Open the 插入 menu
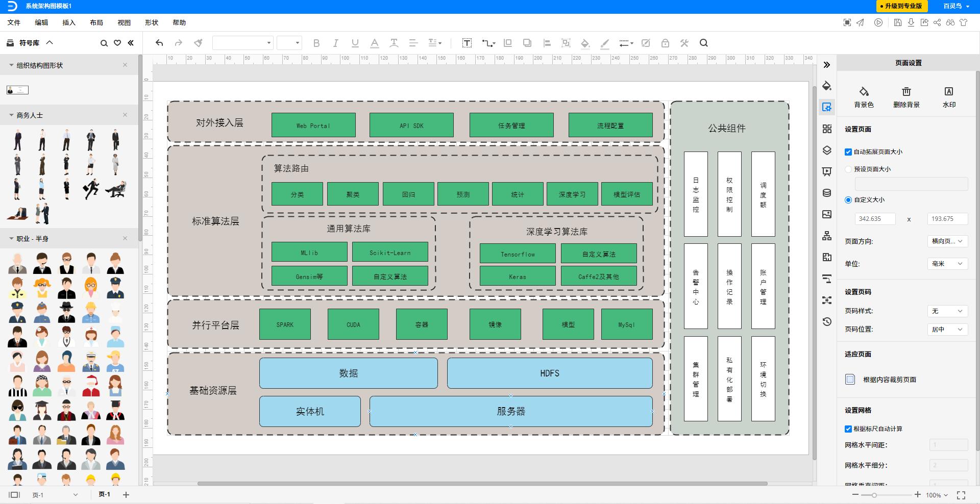 coord(69,22)
